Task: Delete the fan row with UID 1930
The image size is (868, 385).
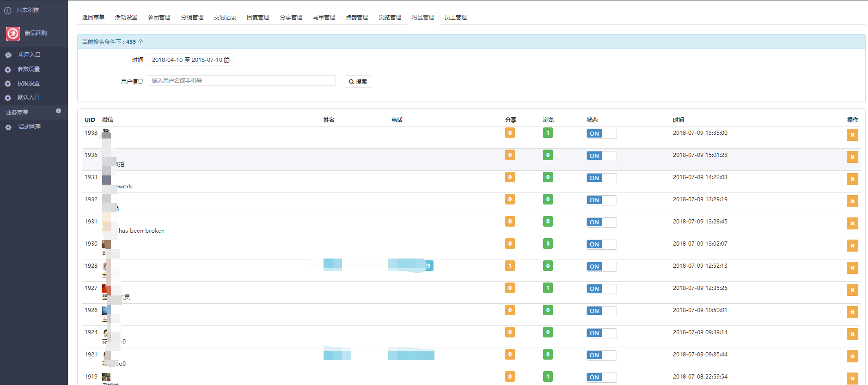Action: coord(852,246)
